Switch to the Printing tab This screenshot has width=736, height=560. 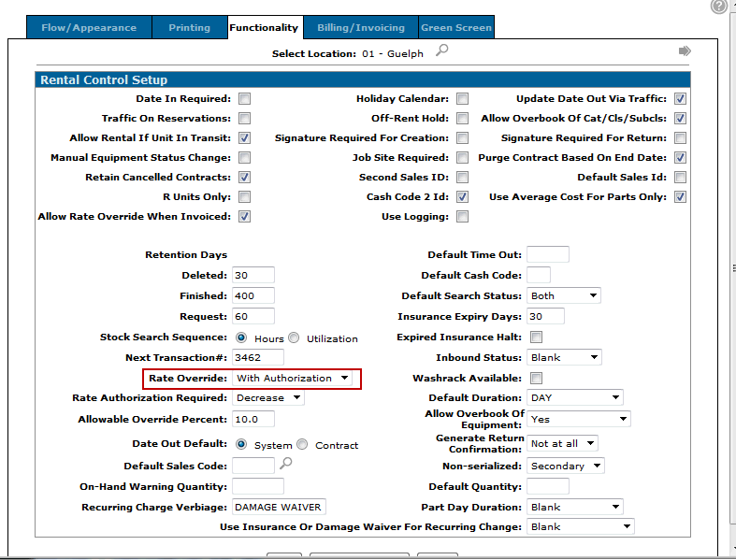pyautogui.click(x=189, y=28)
